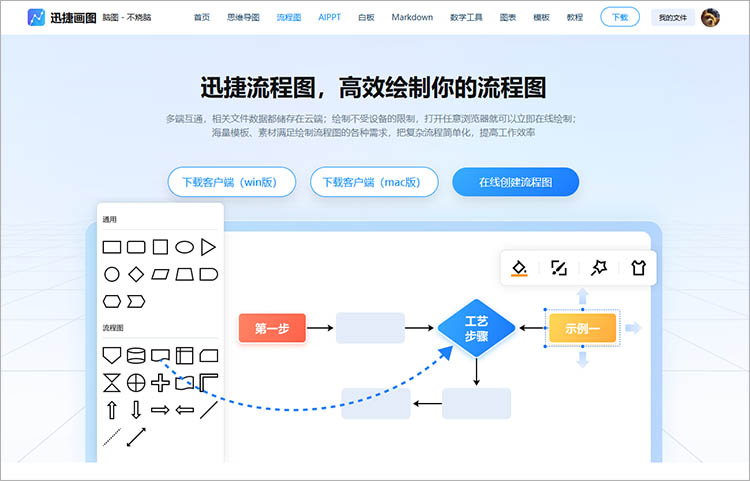
Task: Pick the cylinder database shape
Action: (136, 356)
